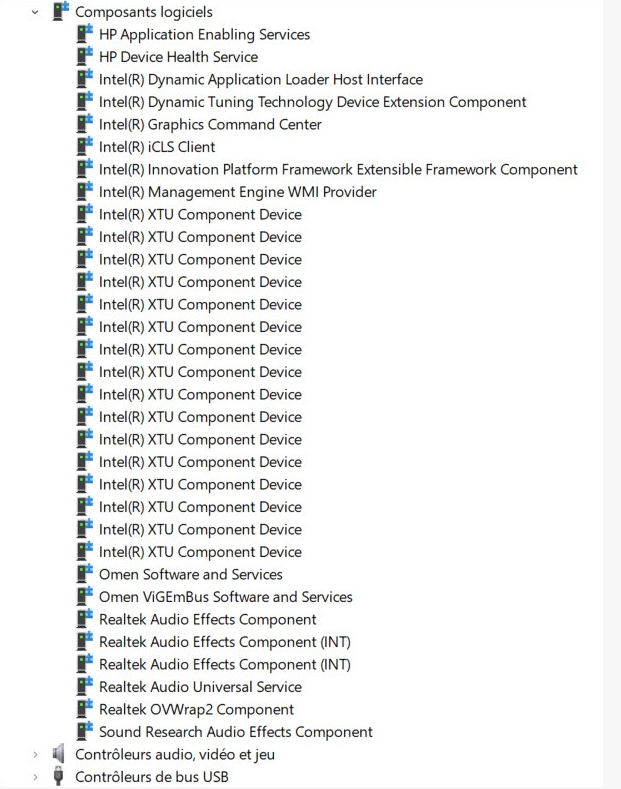Expand the Contrôleurs de bus USB node
Screen dimensions: 621x789
point(35,777)
